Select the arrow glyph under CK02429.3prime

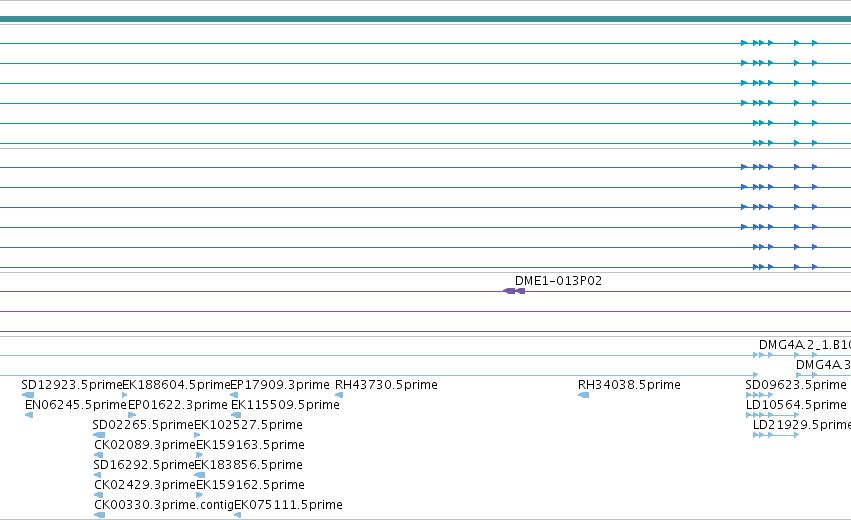[x=98, y=496]
